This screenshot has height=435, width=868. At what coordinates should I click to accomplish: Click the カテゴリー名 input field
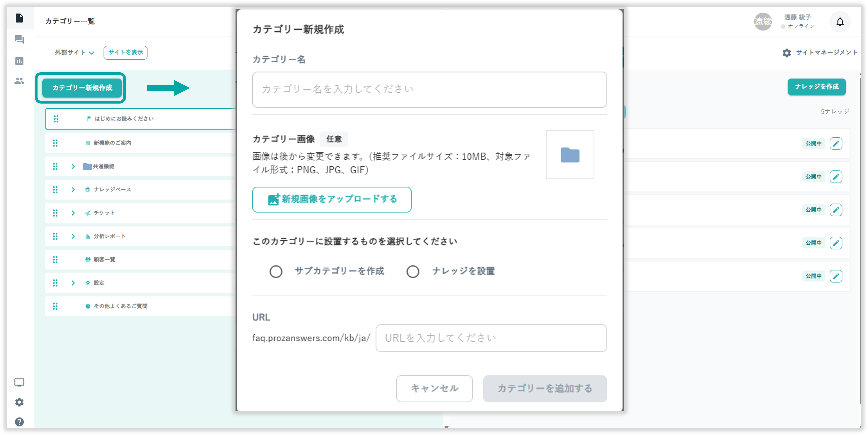[x=429, y=89]
